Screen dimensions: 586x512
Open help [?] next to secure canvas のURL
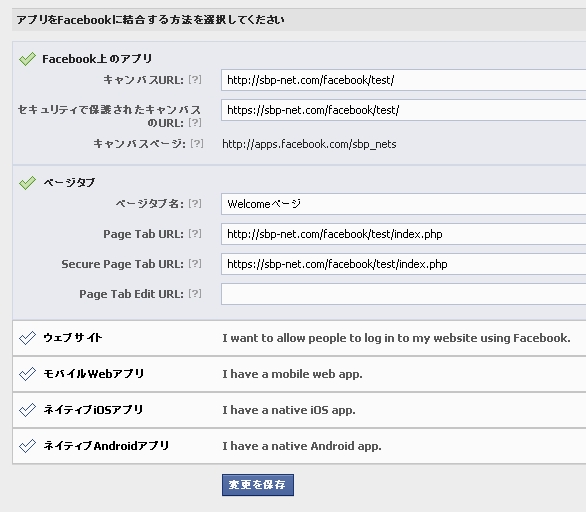tap(195, 123)
